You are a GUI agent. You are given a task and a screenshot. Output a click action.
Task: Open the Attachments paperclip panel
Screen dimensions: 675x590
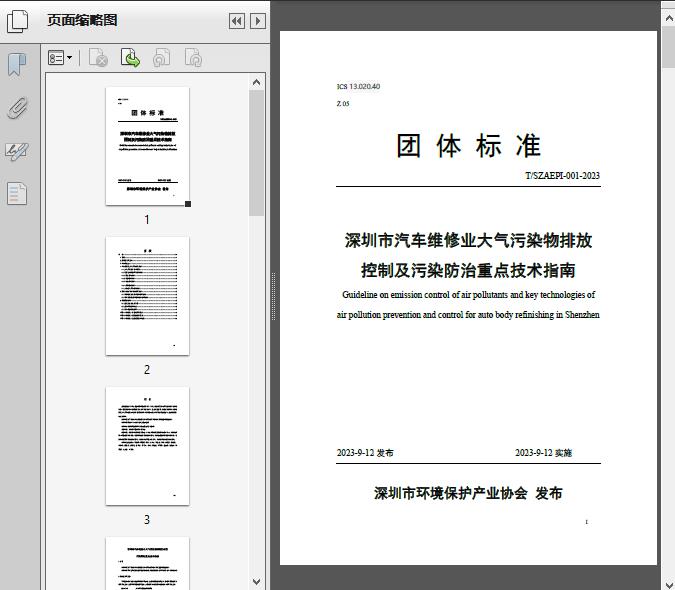click(18, 108)
